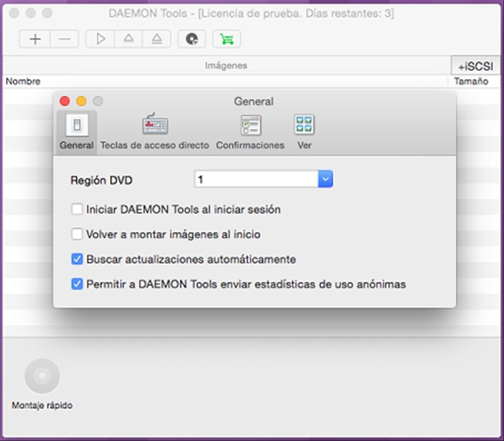The image size is (504, 441).
Task: Sort images by Tamaño column header
Action: tap(471, 81)
